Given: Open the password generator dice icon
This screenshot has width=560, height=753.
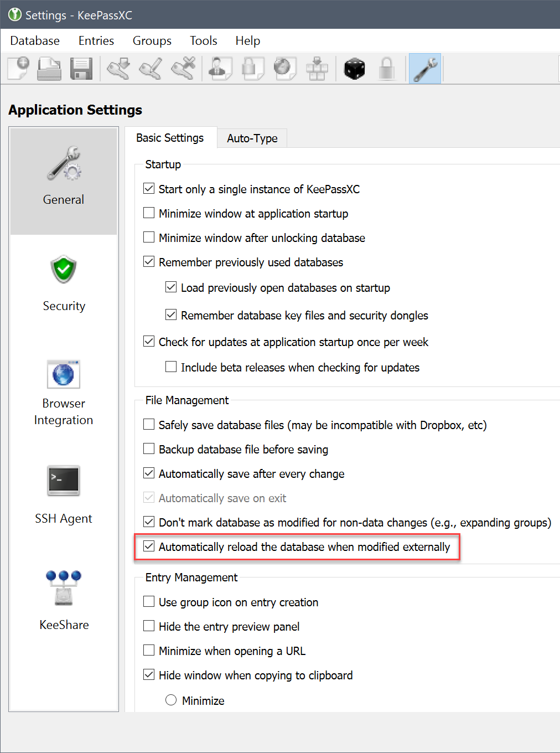Looking at the screenshot, I should click(354, 68).
